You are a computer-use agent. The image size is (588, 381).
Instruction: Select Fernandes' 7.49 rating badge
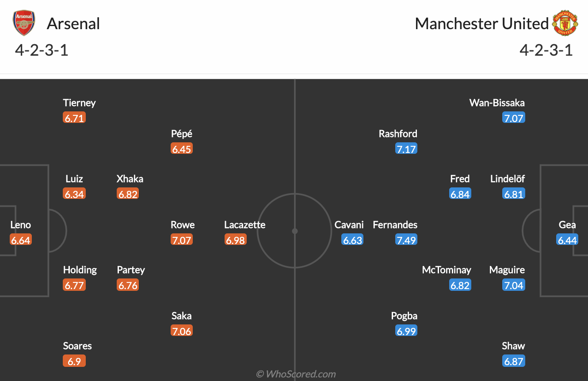[x=406, y=240]
